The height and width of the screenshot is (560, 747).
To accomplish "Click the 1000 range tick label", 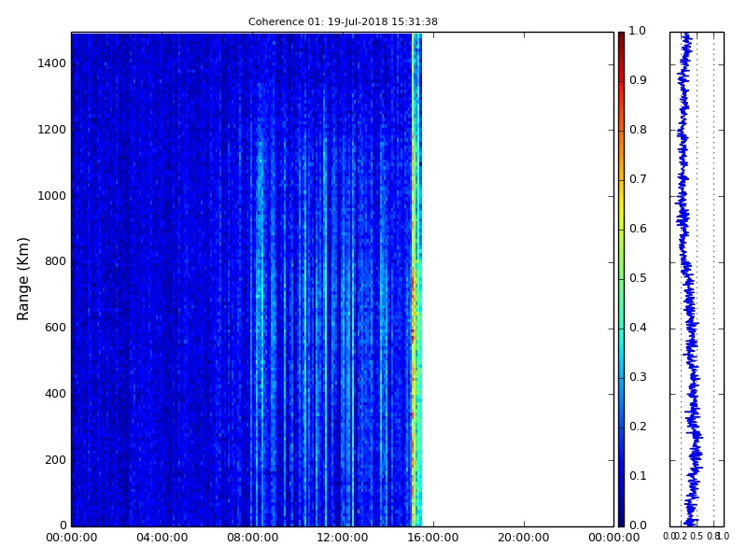I will click(x=52, y=196).
